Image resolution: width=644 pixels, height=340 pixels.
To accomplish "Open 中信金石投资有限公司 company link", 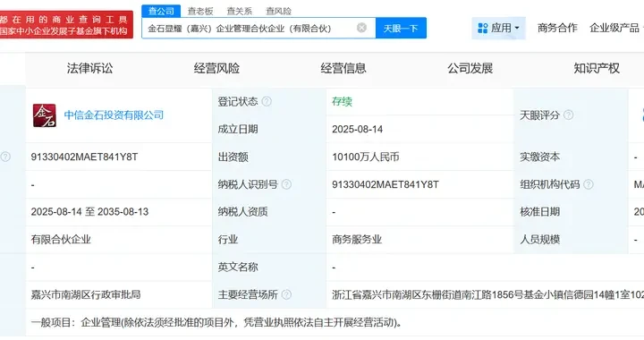I will (114, 115).
